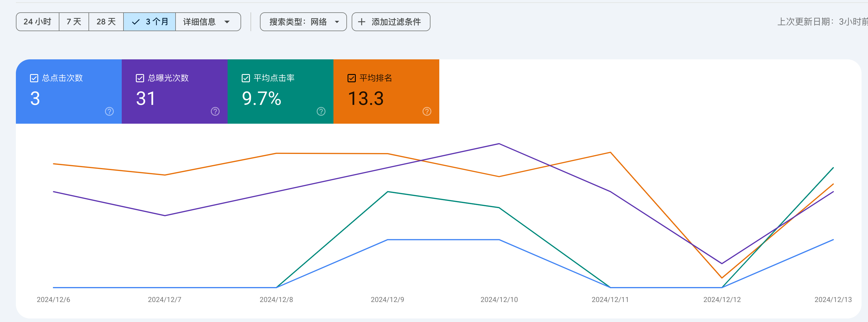Toggle the 平均排名 checkbox
This screenshot has height=322, width=868.
[x=351, y=78]
